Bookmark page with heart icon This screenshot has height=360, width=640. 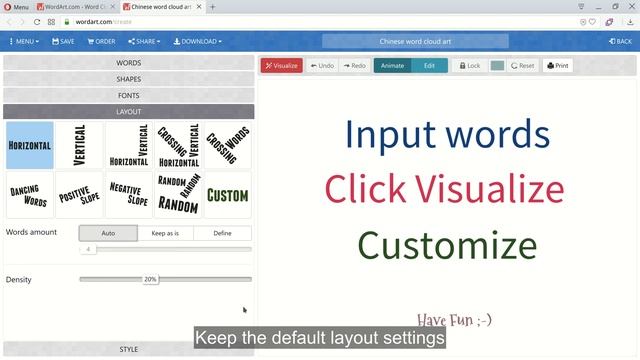[592, 22]
